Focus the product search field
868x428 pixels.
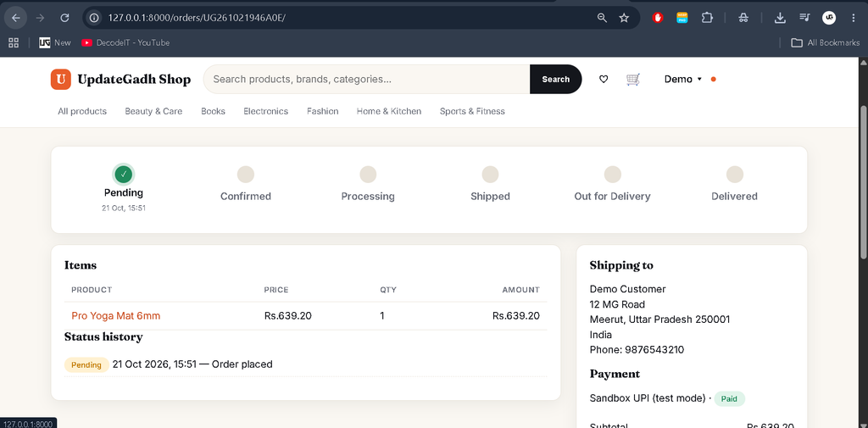(366, 79)
